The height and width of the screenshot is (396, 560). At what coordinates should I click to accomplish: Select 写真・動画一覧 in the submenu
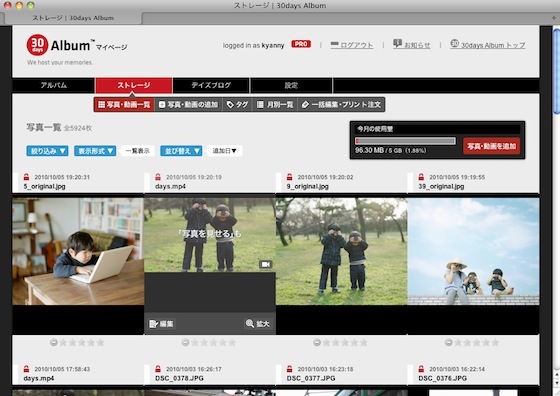tap(124, 105)
